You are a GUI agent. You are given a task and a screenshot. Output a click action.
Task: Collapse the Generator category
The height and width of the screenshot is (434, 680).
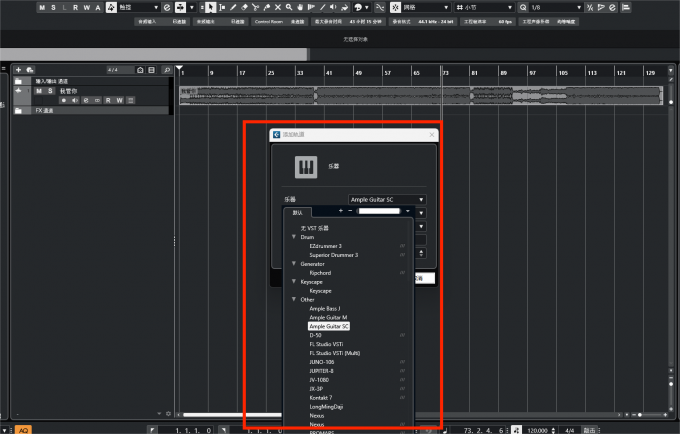click(294, 264)
